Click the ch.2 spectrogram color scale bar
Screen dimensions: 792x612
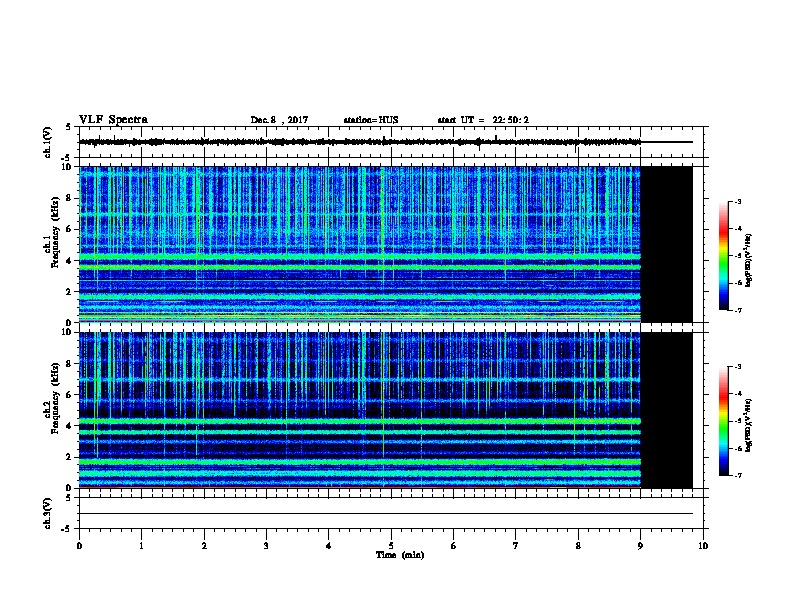click(x=724, y=421)
